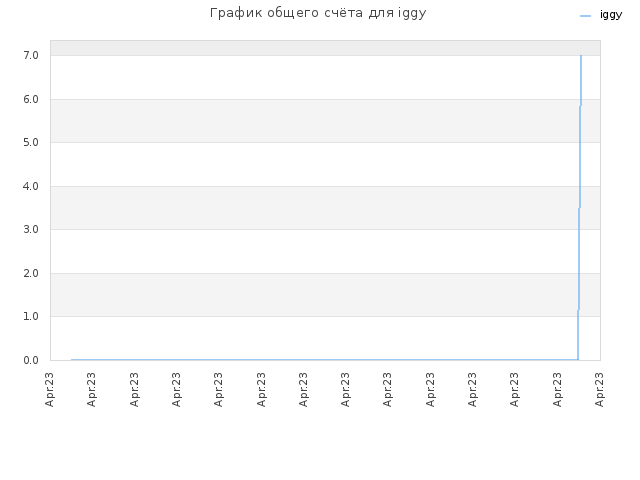This screenshot has height=480, width=640.
Task: Click the base of the vertical rise
Action: (x=578, y=359)
